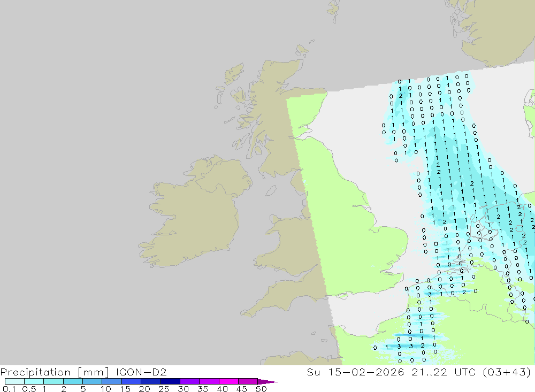Click the legend swatch between 10 and 15
535x392 pixels.
point(112,381)
